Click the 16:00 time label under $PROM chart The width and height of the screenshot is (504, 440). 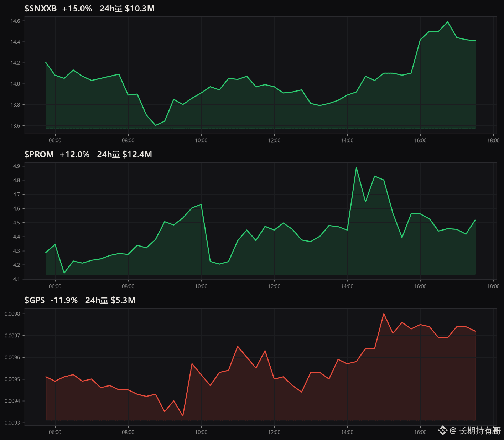(420, 286)
